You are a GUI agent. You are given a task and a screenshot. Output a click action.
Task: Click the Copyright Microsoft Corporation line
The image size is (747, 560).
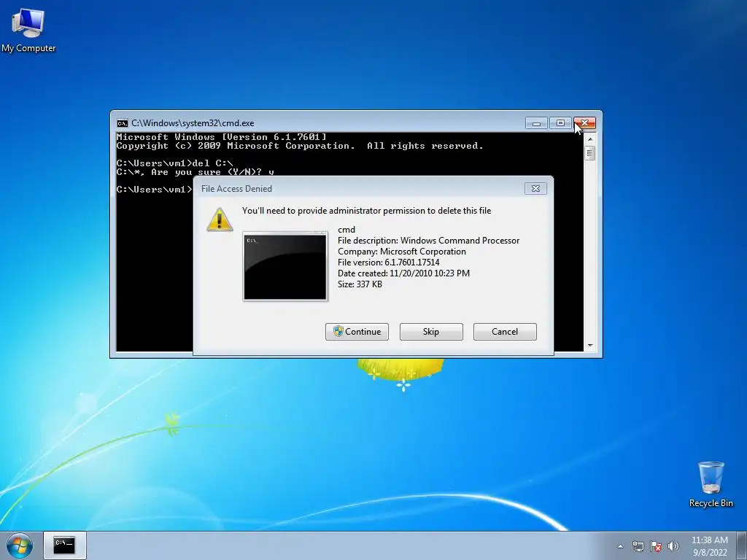(x=300, y=146)
